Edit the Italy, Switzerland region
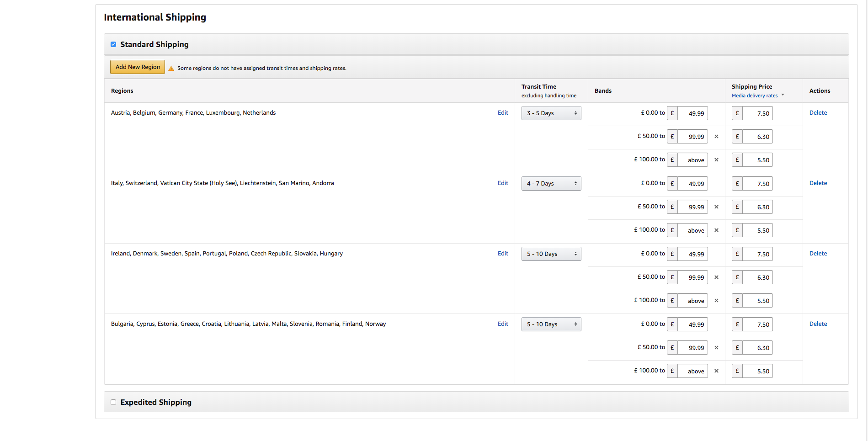 coord(503,183)
